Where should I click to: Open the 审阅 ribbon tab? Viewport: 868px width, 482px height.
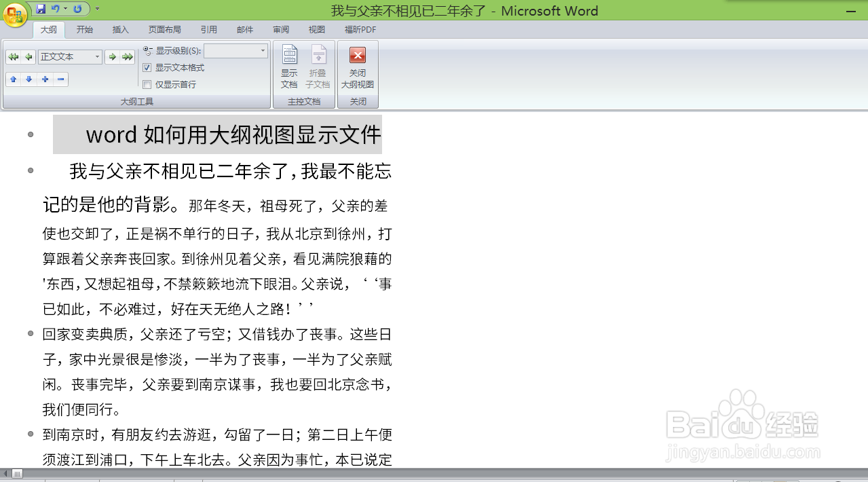tap(281, 30)
